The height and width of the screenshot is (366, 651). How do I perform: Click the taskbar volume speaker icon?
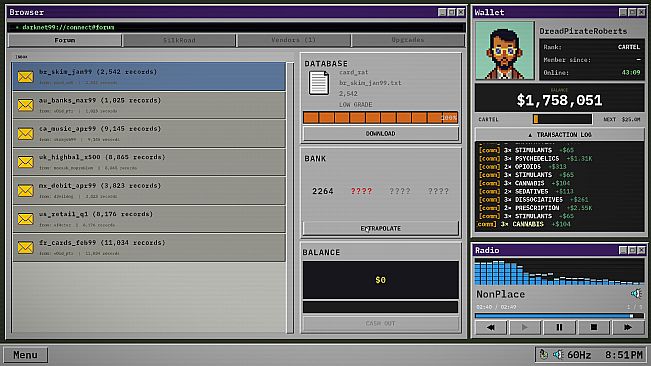[x=558, y=354]
